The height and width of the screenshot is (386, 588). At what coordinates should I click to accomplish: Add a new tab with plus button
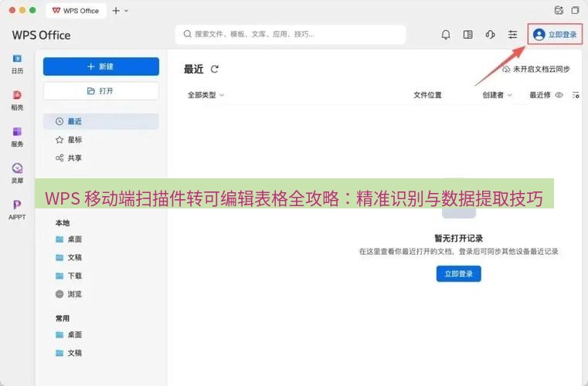(116, 11)
